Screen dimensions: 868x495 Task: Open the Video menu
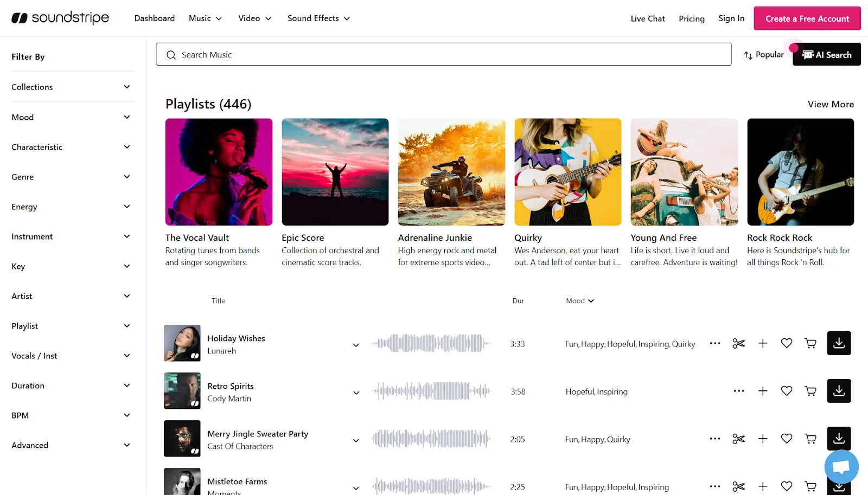(x=254, y=18)
